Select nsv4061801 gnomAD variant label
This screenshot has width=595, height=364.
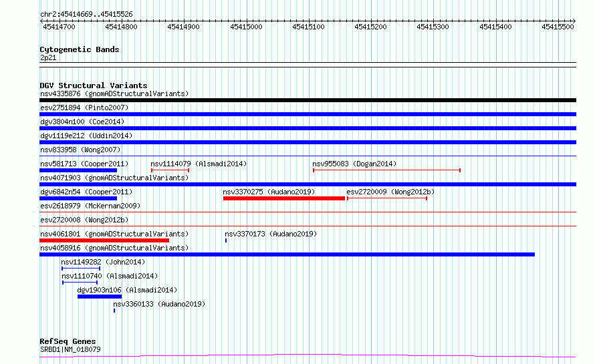point(114,234)
